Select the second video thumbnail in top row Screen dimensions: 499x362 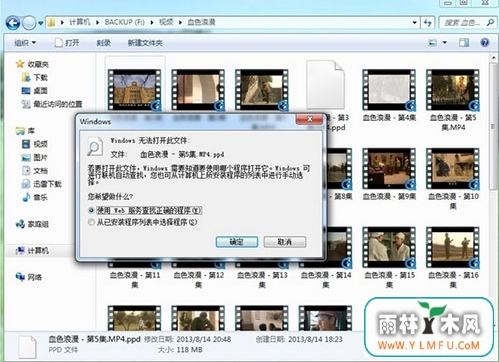click(198, 90)
